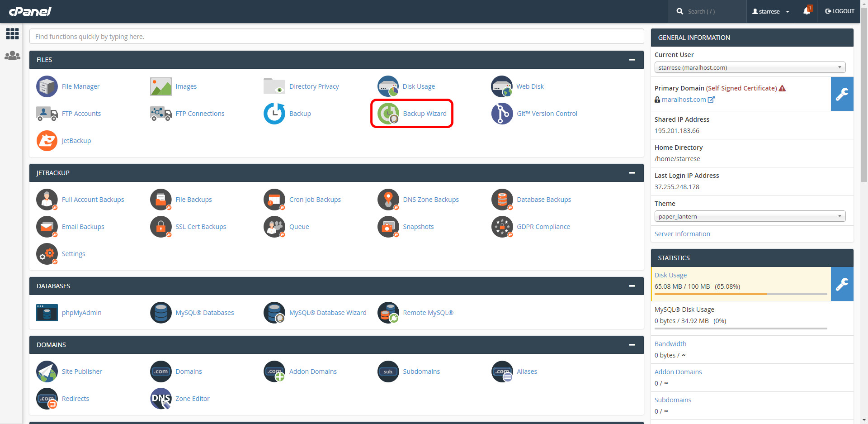868x424 pixels.
Task: Click the orange JetBackup icon
Action: pos(47,141)
